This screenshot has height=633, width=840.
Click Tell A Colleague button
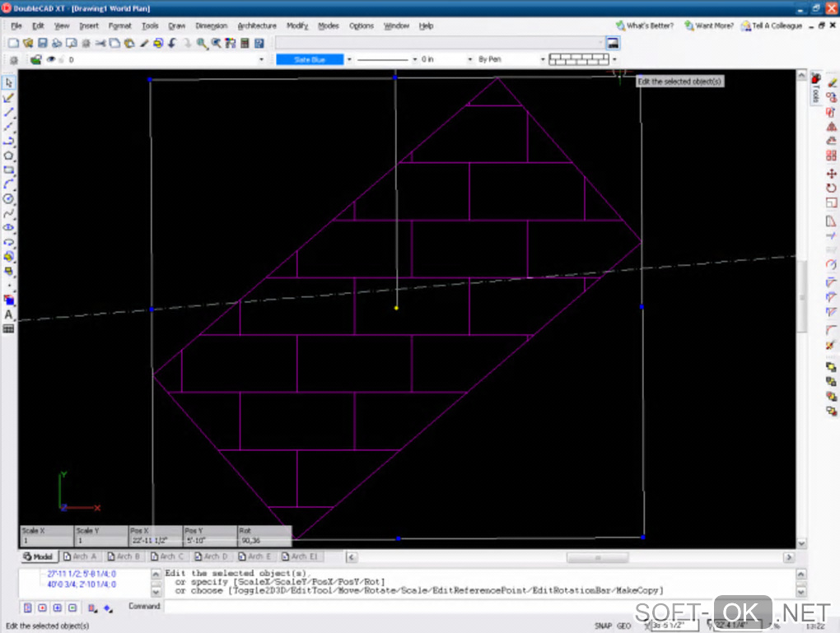772,26
